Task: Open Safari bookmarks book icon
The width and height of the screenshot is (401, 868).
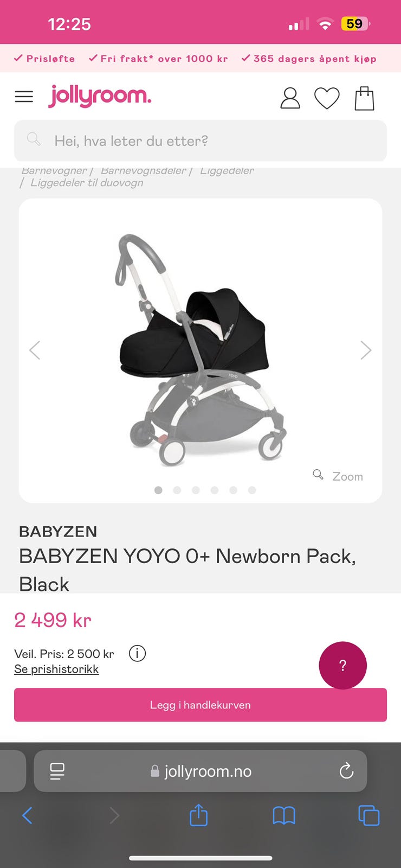Action: point(284,815)
